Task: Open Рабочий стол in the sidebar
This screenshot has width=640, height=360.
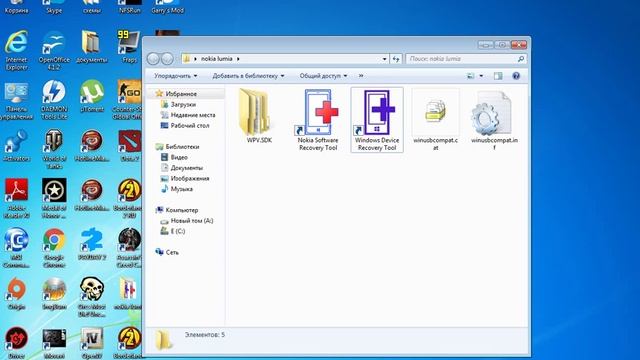Action: (x=190, y=126)
